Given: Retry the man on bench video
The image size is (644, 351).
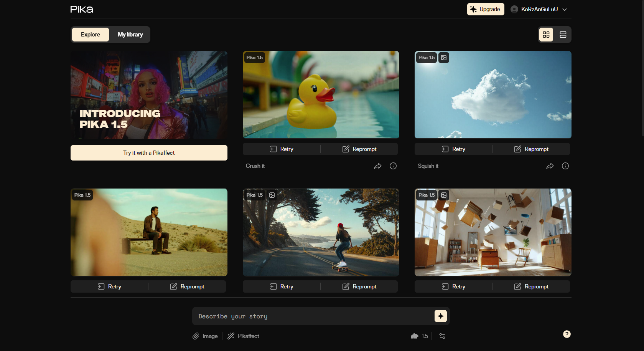Looking at the screenshot, I should click(x=109, y=286).
